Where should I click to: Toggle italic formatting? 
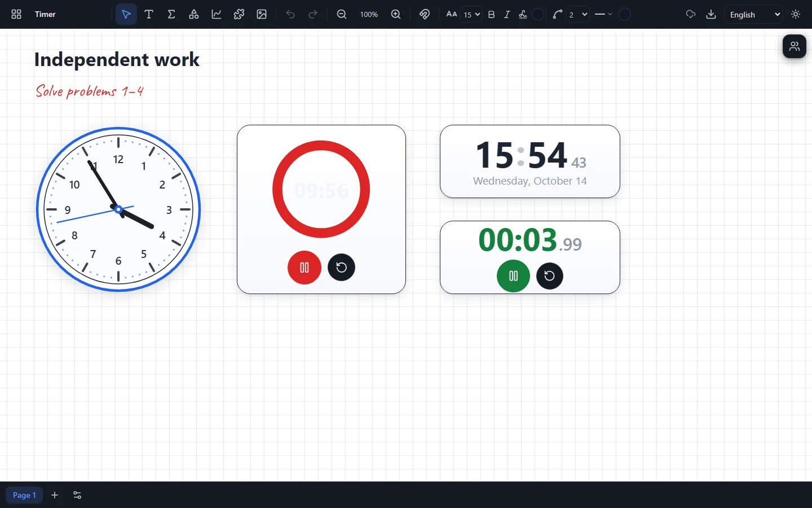[507, 14]
